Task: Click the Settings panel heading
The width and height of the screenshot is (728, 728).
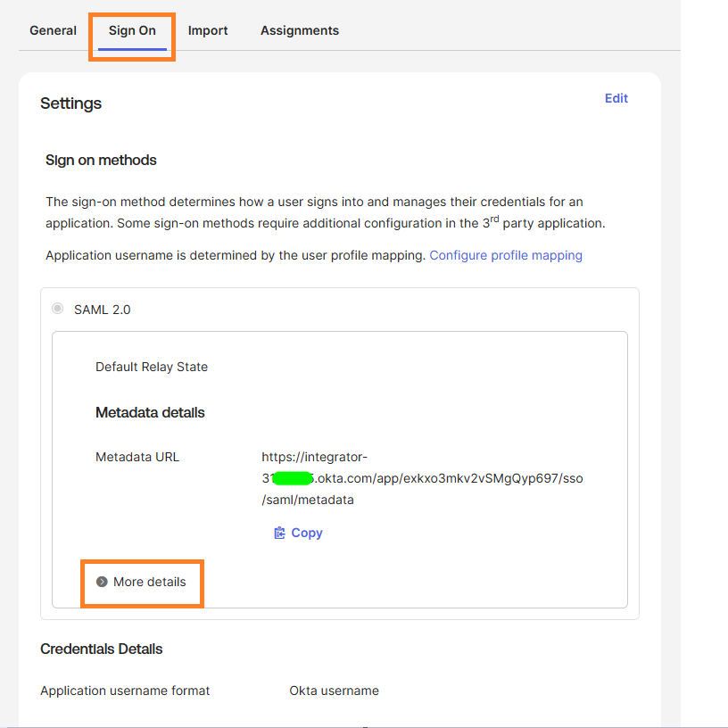Action: click(x=71, y=103)
